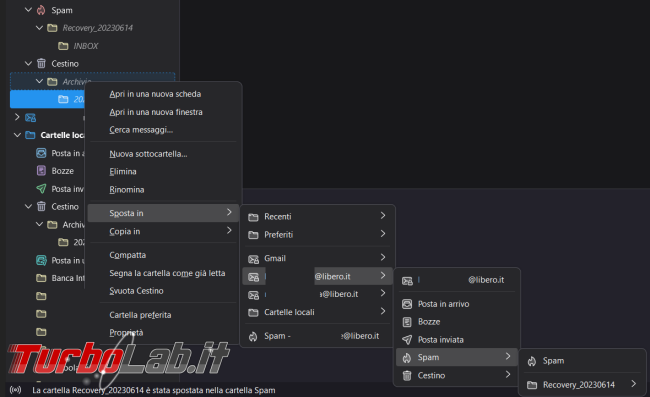This screenshot has width=650, height=397.
Task: Open the Sposta in submenu
Action: [x=163, y=213]
